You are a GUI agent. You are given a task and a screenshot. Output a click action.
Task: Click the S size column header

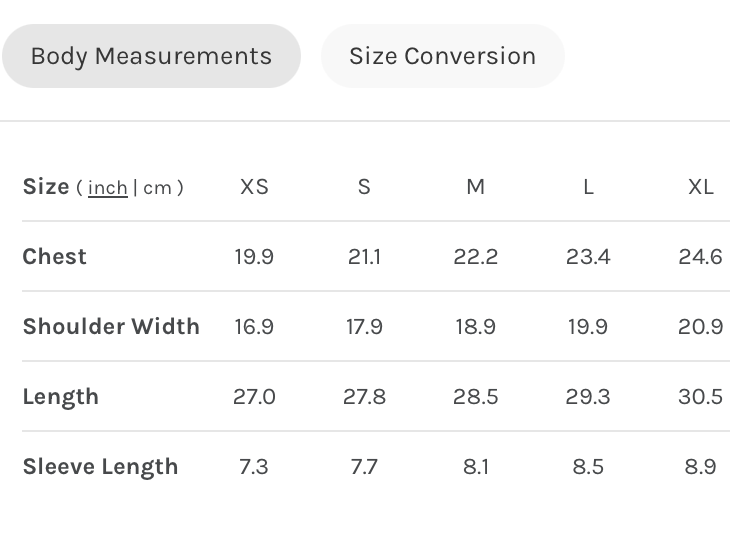point(364,187)
